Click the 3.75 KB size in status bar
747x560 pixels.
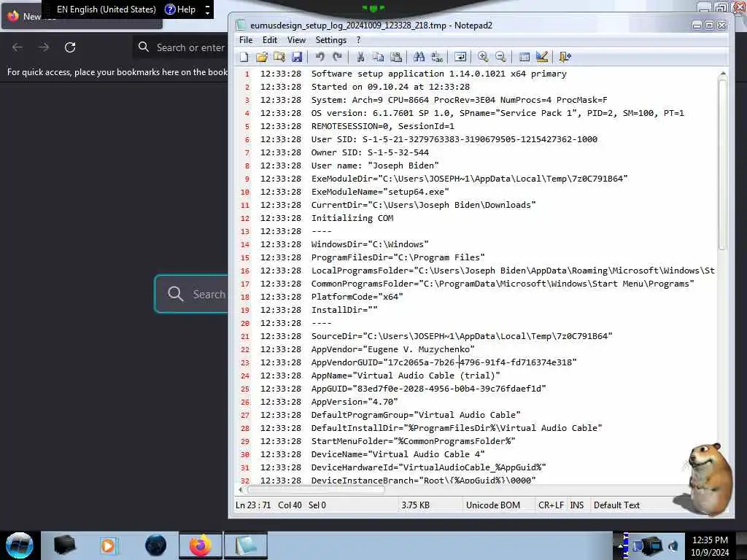pos(415,505)
